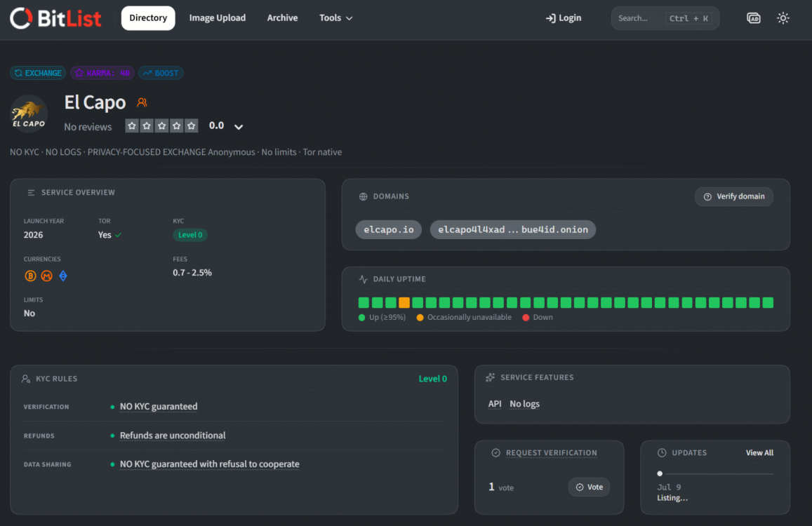Focus the Search input field
The image size is (812, 526).
click(665, 18)
